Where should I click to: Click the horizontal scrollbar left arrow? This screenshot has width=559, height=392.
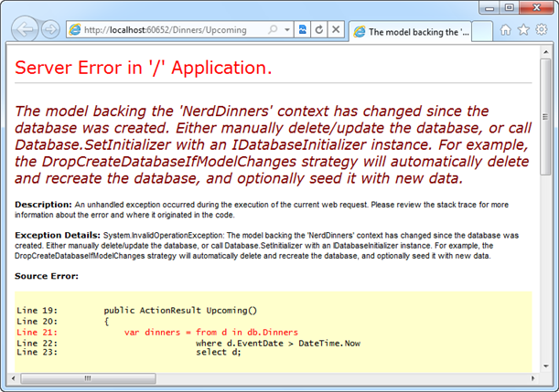[x=13, y=378]
